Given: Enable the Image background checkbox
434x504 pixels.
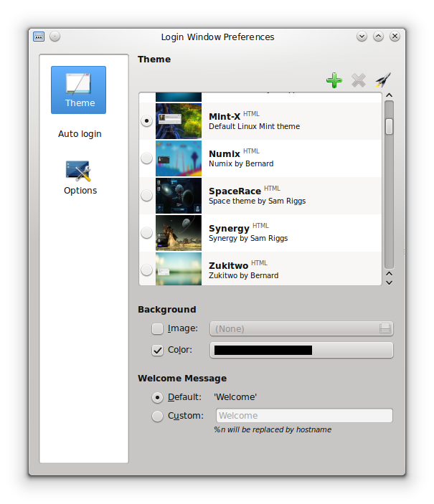Looking at the screenshot, I should (157, 328).
